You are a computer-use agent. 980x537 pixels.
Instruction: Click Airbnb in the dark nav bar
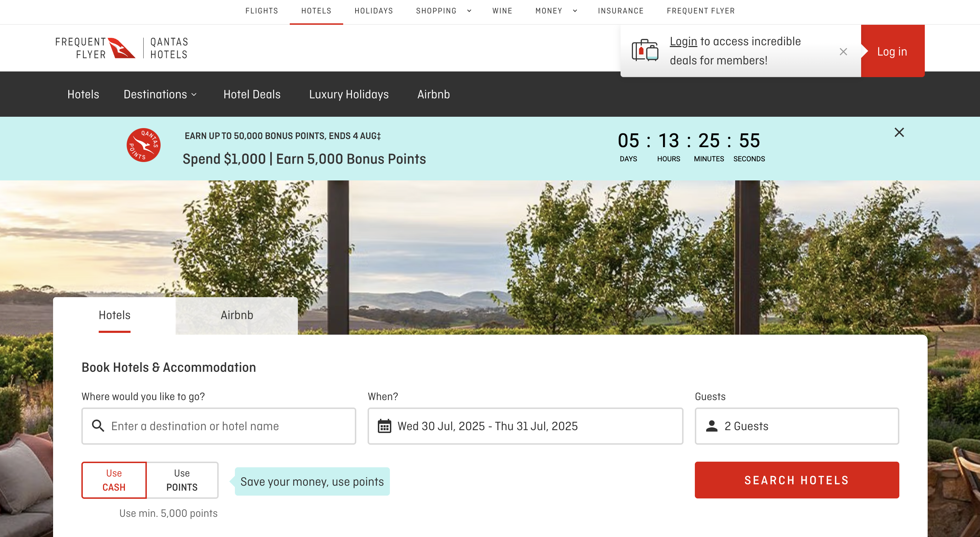[x=433, y=94]
